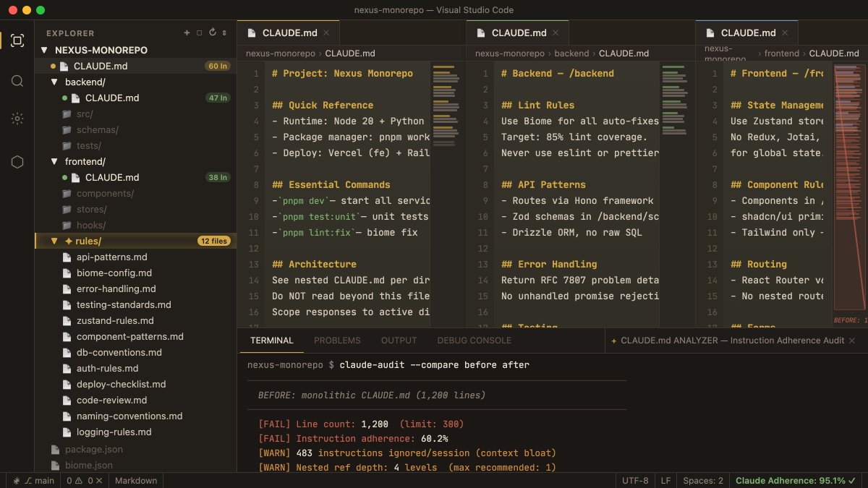Image resolution: width=868 pixels, height=488 pixels.
Task: Switch to the PROBLEMS panel tab
Action: [x=337, y=341]
